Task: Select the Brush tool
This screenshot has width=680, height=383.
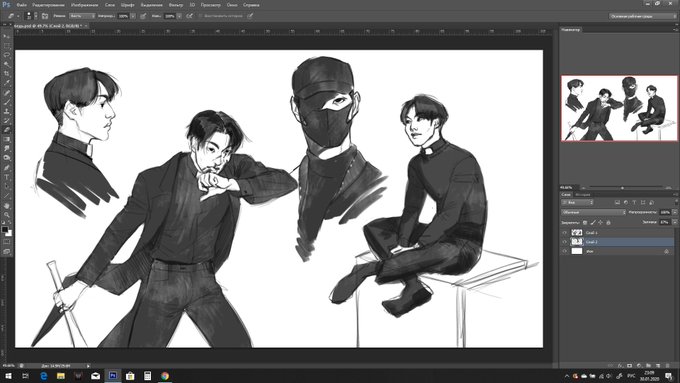Action: click(7, 102)
